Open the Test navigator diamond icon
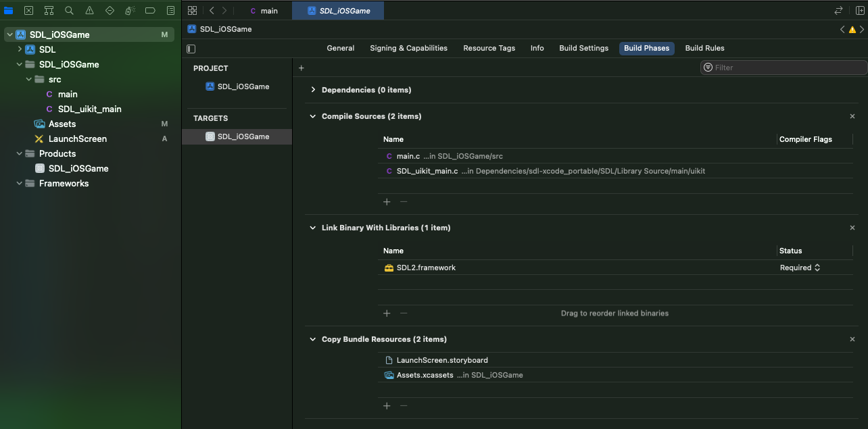This screenshot has width=868, height=429. pyautogui.click(x=109, y=10)
